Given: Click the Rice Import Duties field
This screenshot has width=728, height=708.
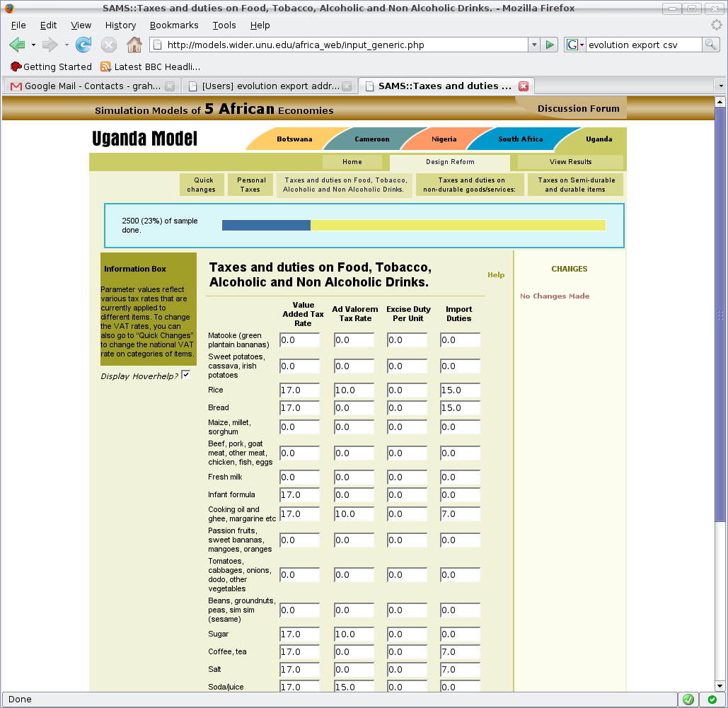Looking at the screenshot, I should tap(461, 390).
